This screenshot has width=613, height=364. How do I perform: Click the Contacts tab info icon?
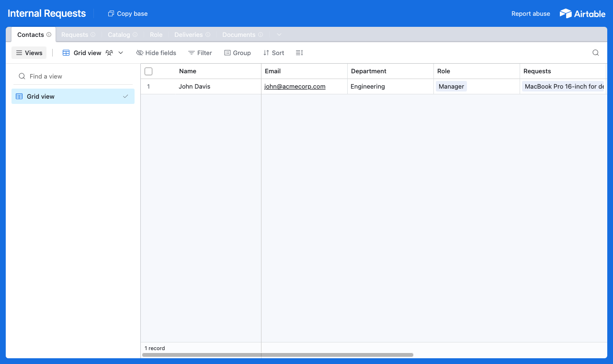49,34
